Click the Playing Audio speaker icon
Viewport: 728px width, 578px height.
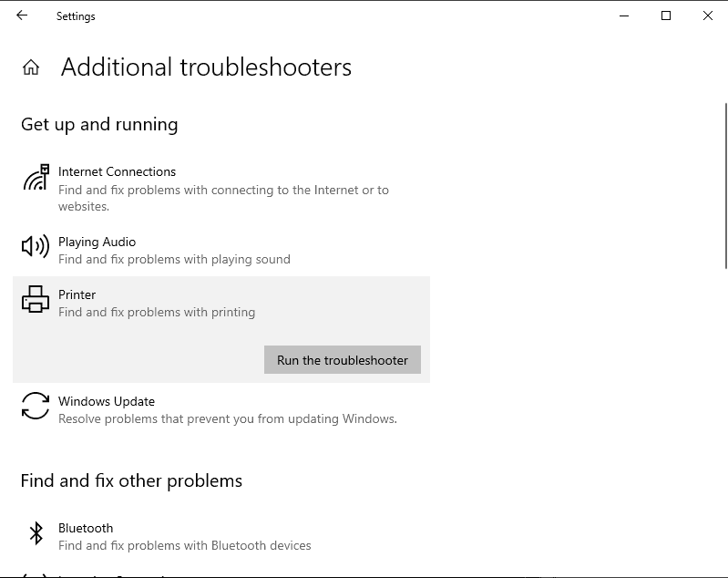pos(35,246)
